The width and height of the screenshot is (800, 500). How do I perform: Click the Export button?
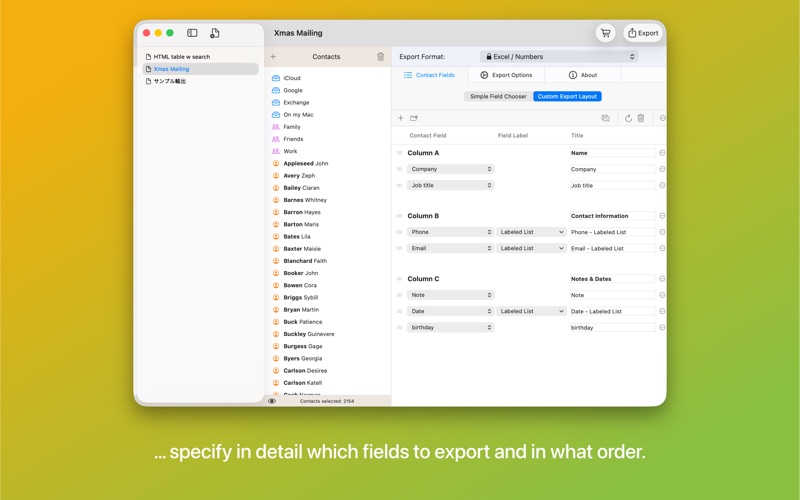click(643, 33)
